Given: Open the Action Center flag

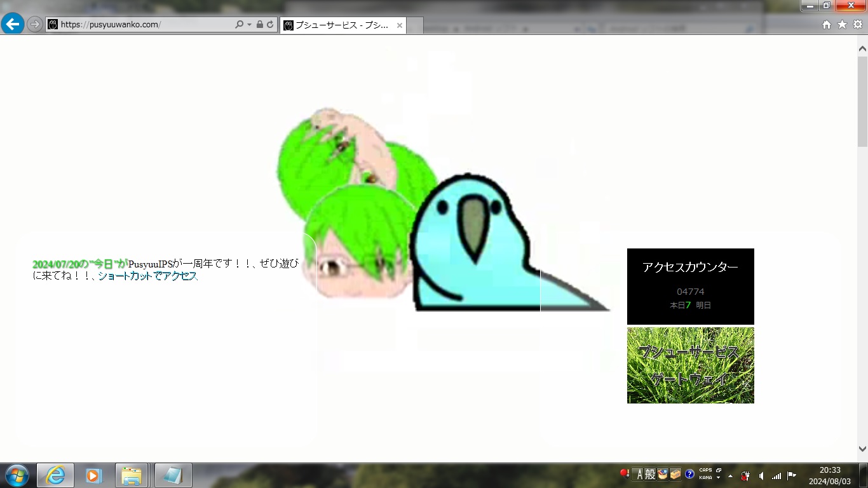Looking at the screenshot, I should [792, 475].
